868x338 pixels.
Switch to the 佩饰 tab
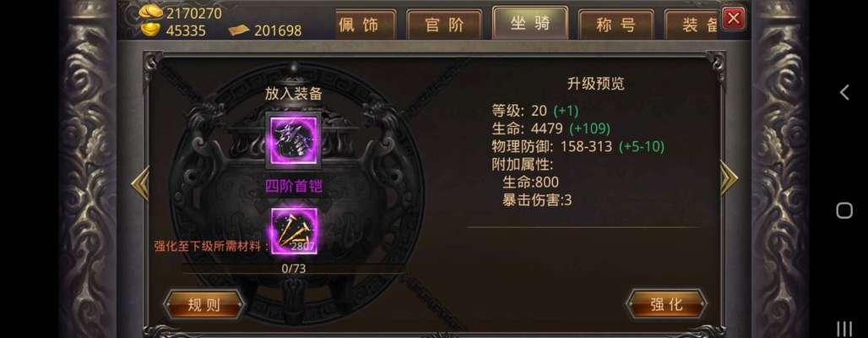tap(366, 25)
